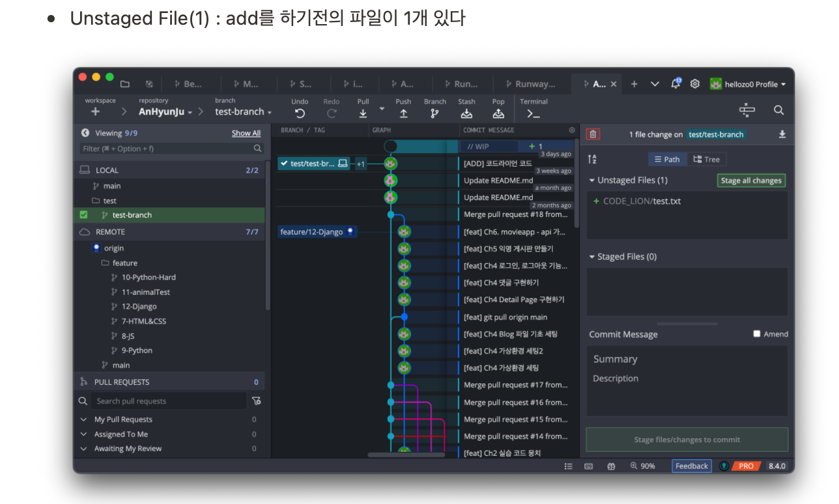
Task: Pop the stash with Pop icon
Action: (498, 113)
